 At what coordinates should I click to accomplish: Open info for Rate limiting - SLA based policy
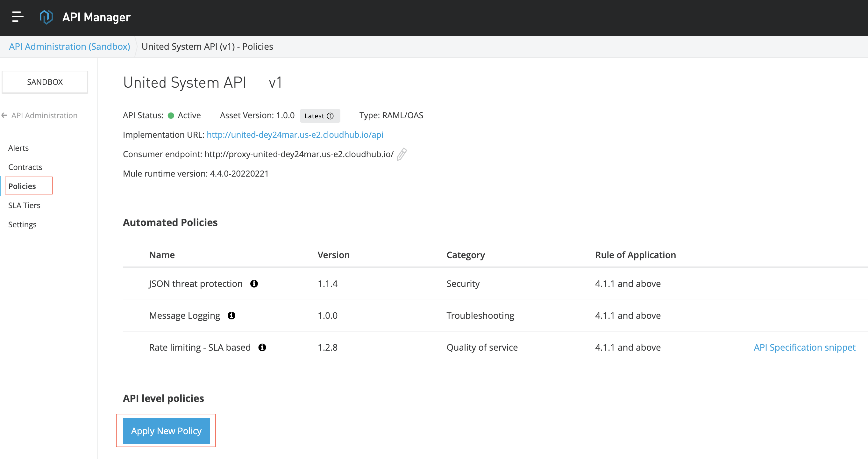(x=263, y=347)
